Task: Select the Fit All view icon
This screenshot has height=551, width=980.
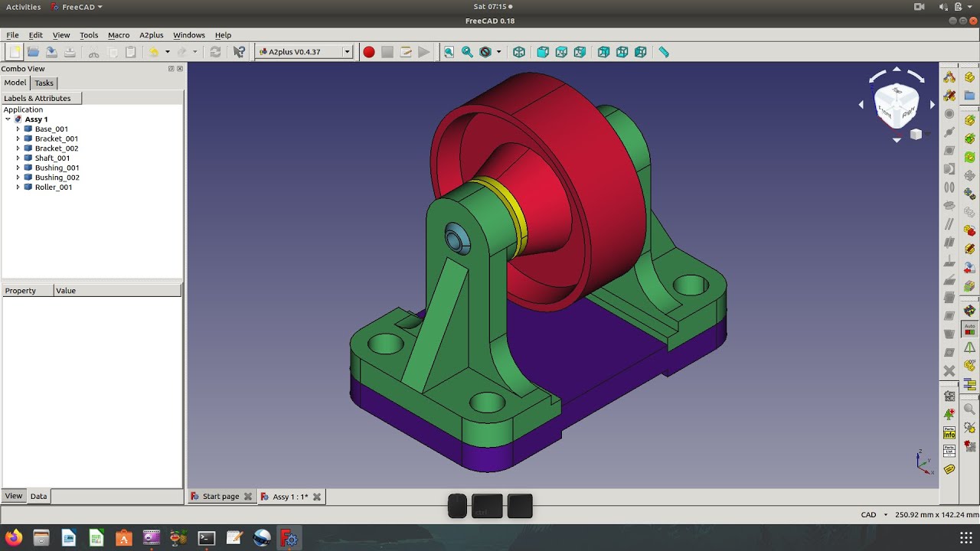Action: pyautogui.click(x=448, y=52)
